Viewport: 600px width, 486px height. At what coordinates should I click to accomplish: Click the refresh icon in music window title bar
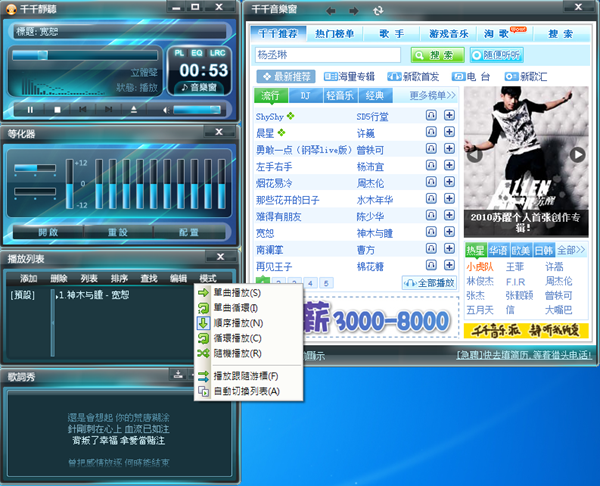[x=377, y=10]
